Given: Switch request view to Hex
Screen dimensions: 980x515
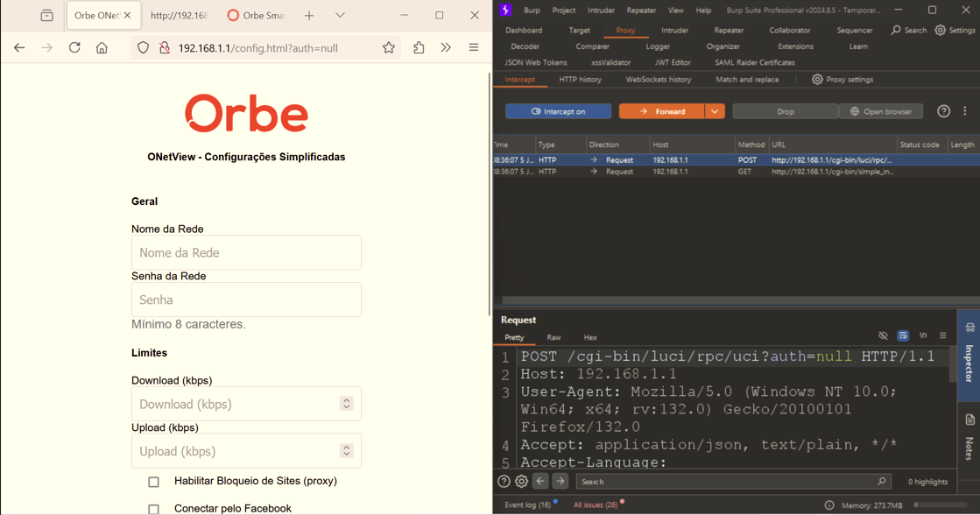Looking at the screenshot, I should point(590,337).
